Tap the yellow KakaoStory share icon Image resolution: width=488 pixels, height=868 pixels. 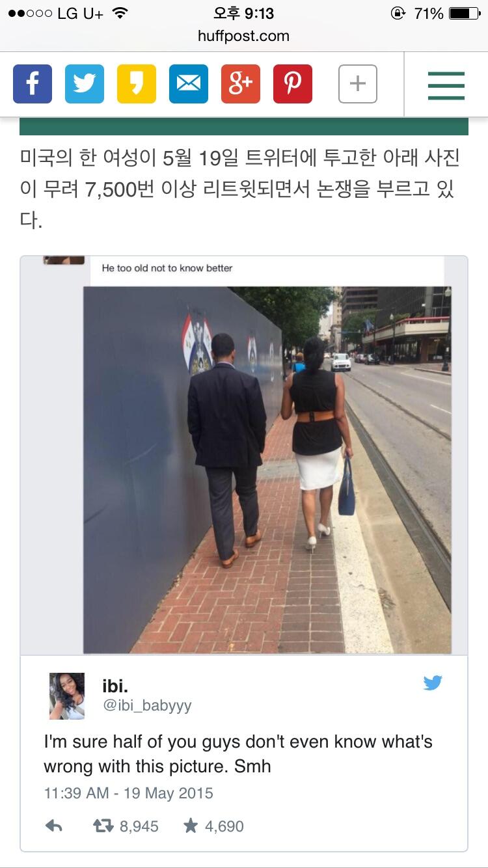tap(137, 84)
